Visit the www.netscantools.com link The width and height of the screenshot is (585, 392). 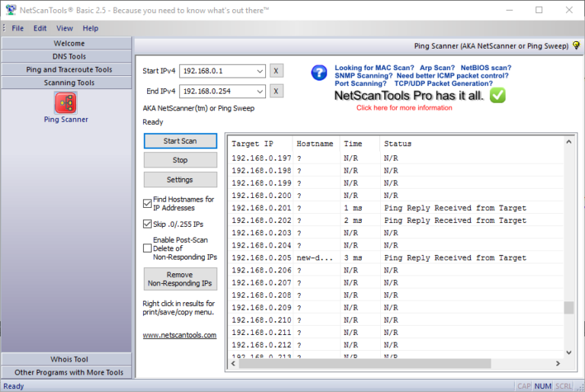tap(179, 335)
